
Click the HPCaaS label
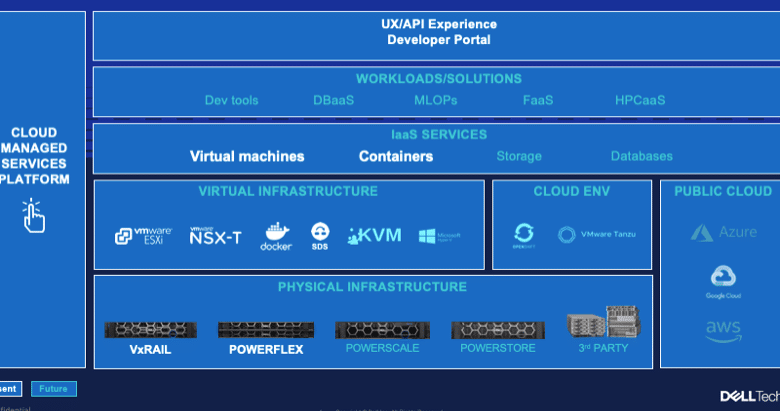click(x=640, y=100)
